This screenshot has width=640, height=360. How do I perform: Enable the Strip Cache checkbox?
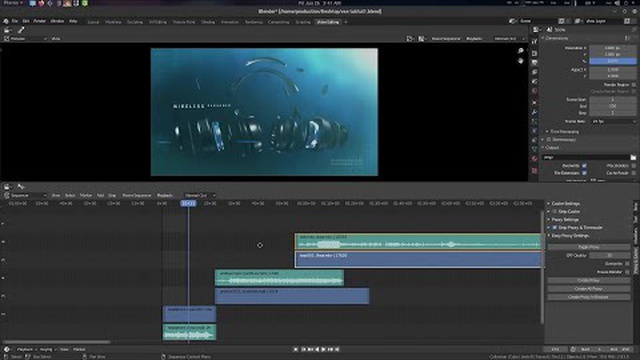tap(554, 211)
